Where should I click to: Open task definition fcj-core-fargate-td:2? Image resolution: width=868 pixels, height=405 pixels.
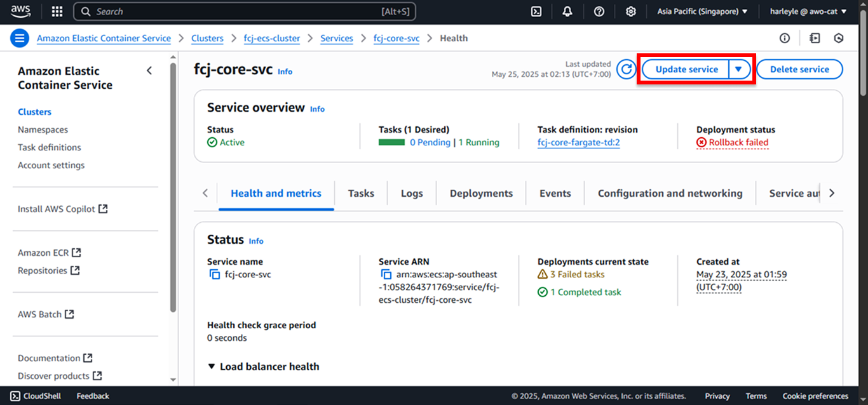point(578,142)
